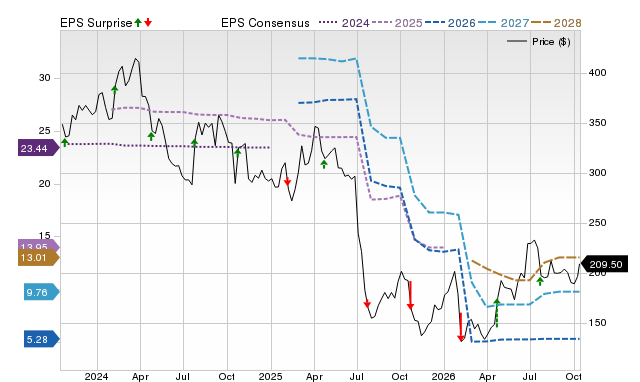Select green surprise arrow just after April 2024
This screenshot has width=640, height=382.
151,136
